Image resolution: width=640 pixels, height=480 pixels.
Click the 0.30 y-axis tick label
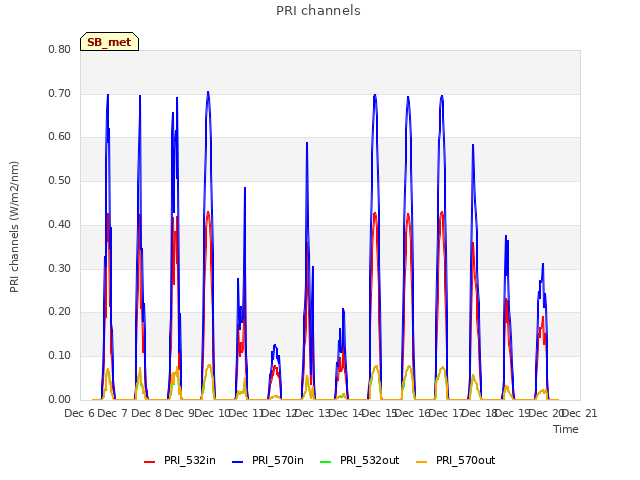[x=60, y=269]
